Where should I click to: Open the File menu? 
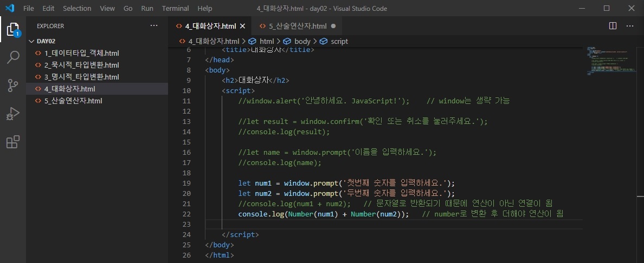(x=29, y=8)
